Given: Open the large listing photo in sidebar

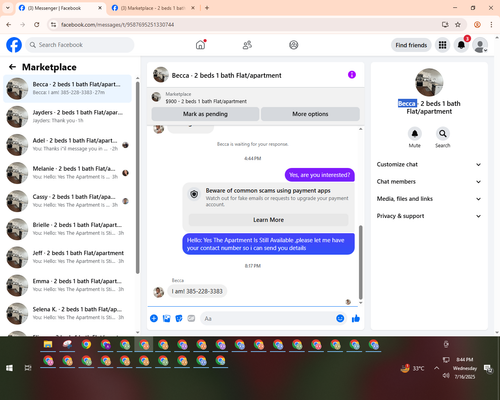Looking at the screenshot, I should click(x=429, y=82).
